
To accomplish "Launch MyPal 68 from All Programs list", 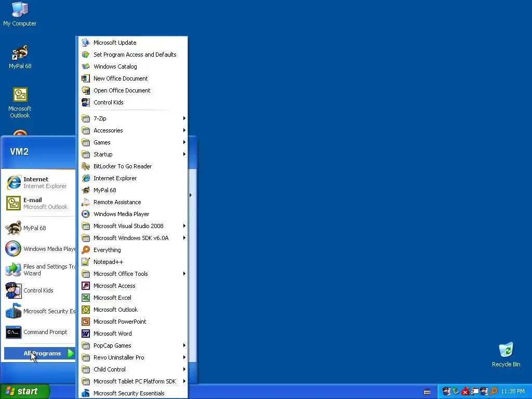I will click(x=132, y=190).
